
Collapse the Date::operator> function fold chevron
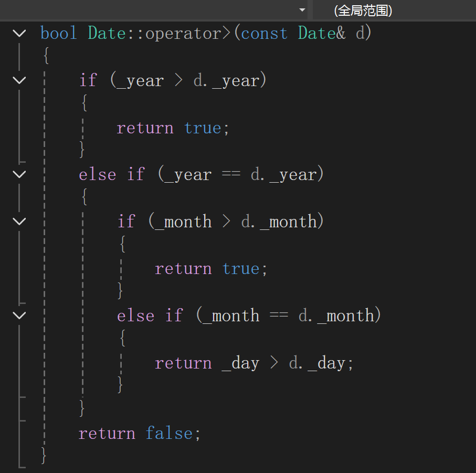19,33
